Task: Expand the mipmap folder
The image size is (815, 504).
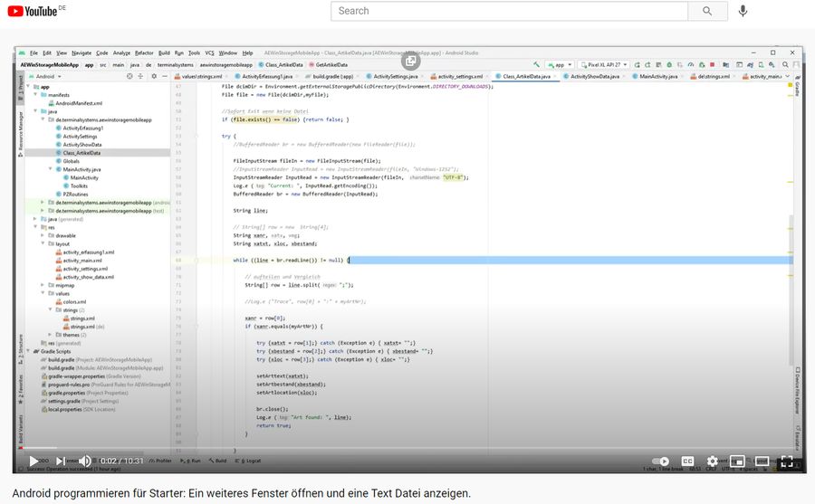Action: [43, 285]
